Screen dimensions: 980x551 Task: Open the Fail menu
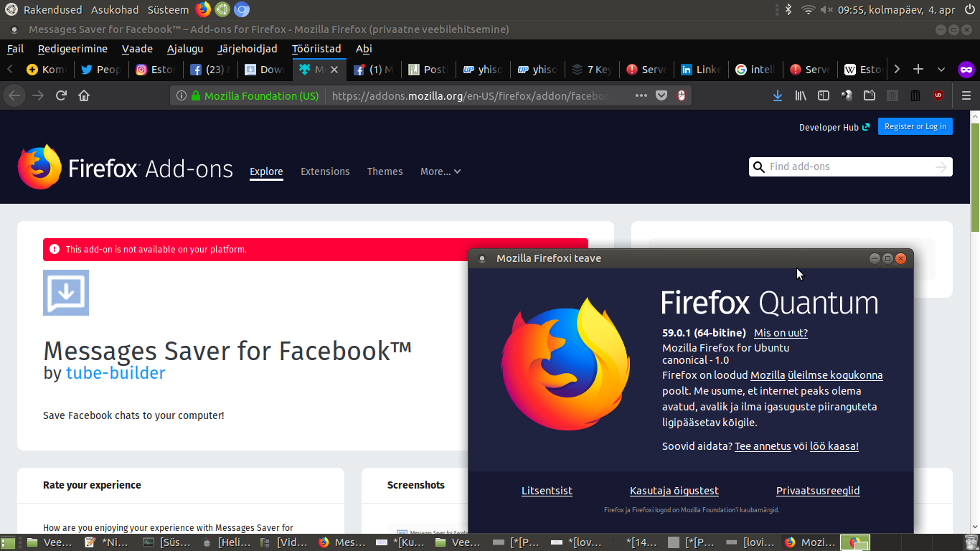[15, 49]
